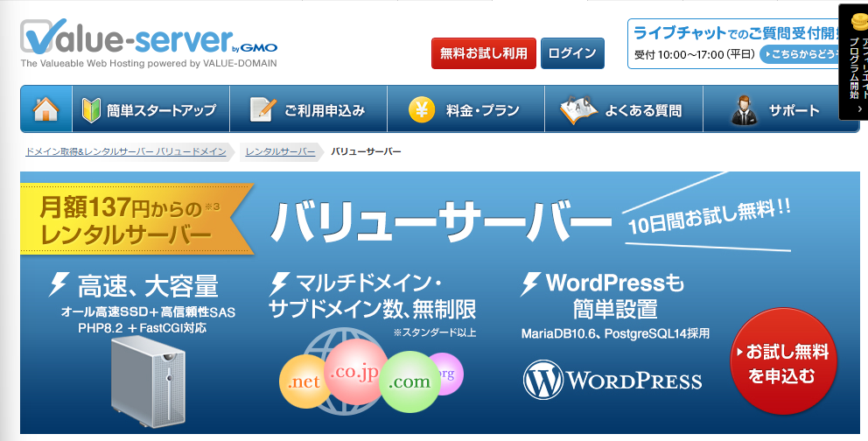Go to the Value-server logo
Image resolution: width=868 pixels, height=441 pixels.
point(149,43)
